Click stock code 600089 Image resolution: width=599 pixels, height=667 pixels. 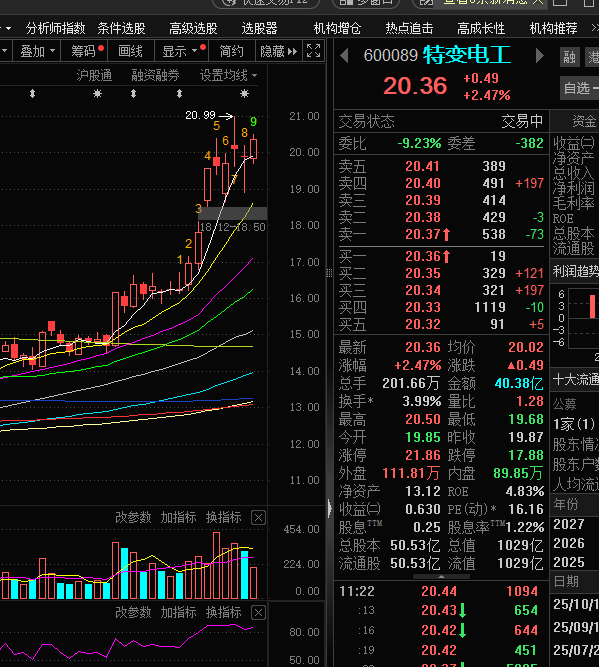tap(391, 55)
